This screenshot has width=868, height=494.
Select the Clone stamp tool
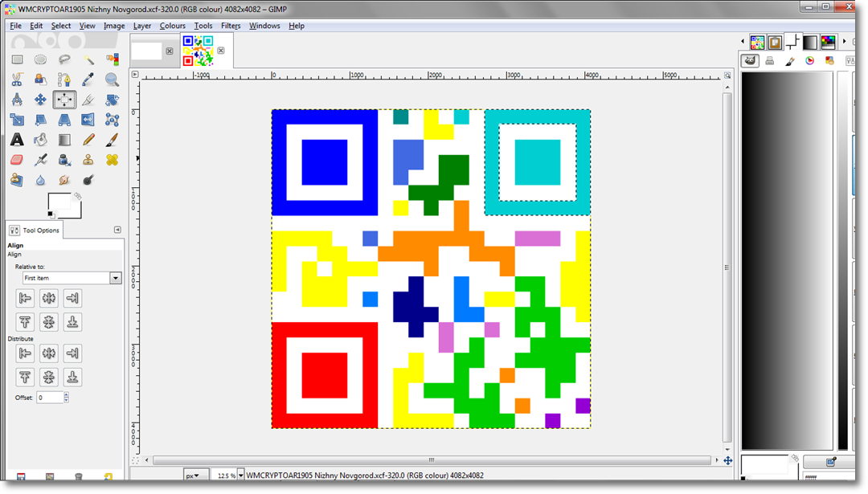coord(88,160)
